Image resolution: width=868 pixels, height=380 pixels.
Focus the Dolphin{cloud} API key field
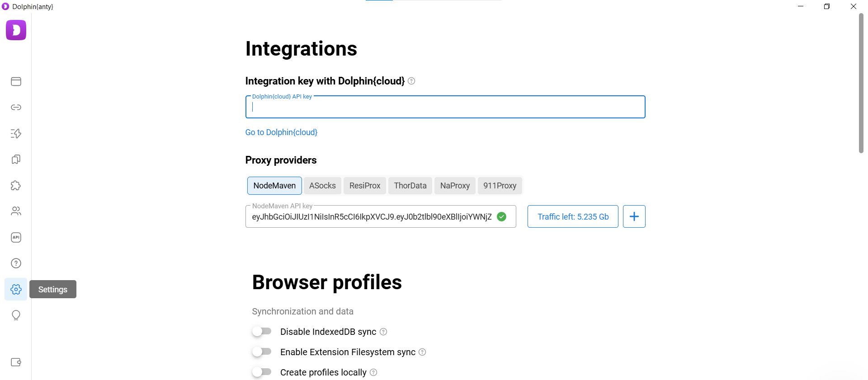pyautogui.click(x=445, y=107)
